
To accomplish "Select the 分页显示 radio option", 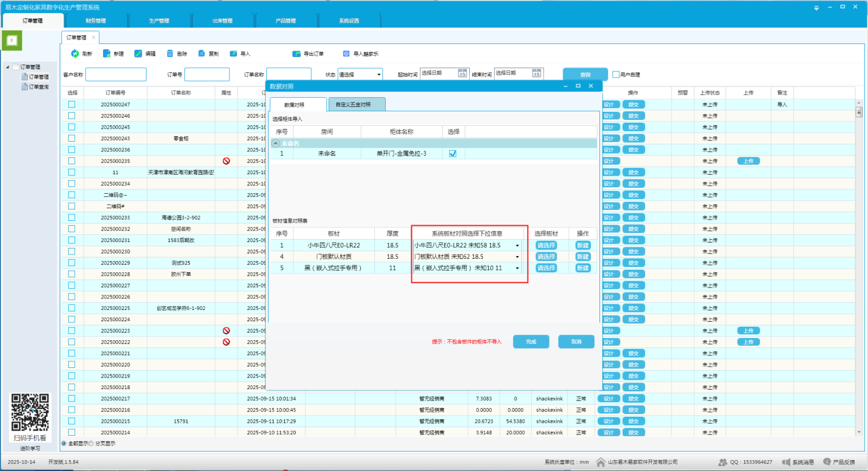I will click(91, 443).
